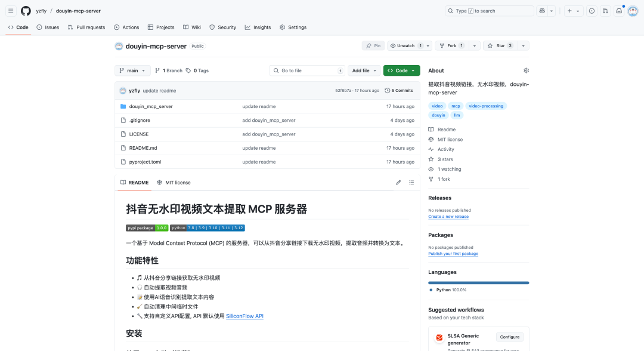Click the pypi package 1.0.0 badge
Screen dimensions: 644x351
(x=147, y=227)
